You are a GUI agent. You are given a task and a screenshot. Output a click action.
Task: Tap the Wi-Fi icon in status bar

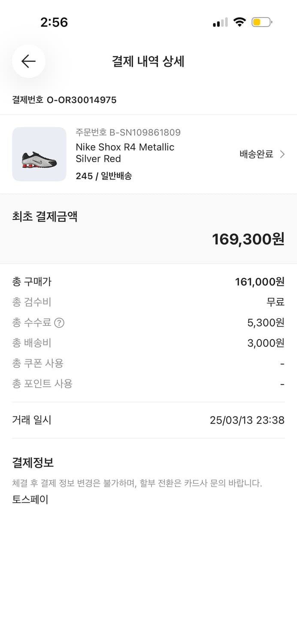[239, 22]
